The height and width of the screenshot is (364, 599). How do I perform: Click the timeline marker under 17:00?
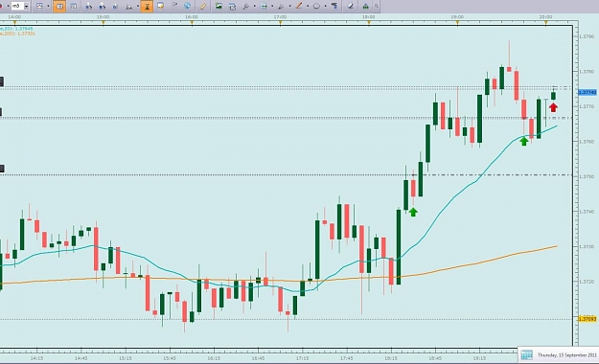pos(281,23)
